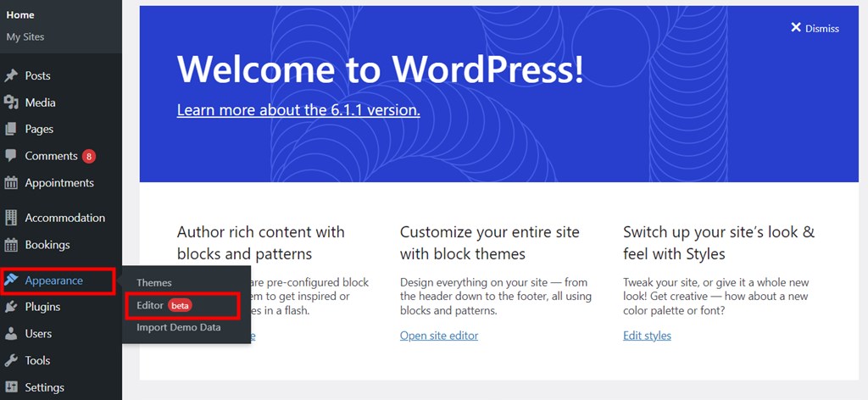Image resolution: width=868 pixels, height=400 pixels.
Task: Open the Home dashboard item
Action: (20, 15)
